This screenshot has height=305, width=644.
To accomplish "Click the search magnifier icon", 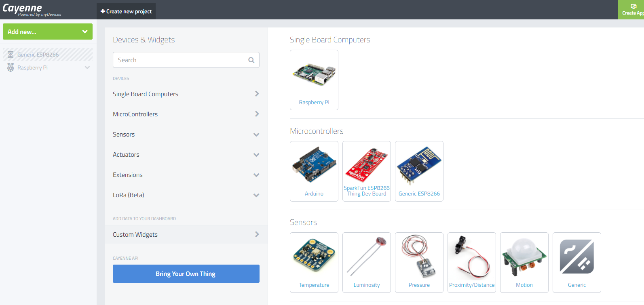I will (251, 60).
